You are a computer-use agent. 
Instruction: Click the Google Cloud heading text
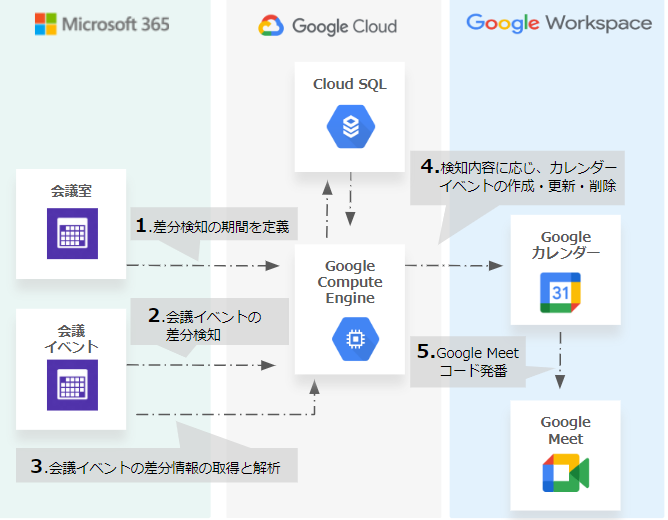tap(344, 26)
